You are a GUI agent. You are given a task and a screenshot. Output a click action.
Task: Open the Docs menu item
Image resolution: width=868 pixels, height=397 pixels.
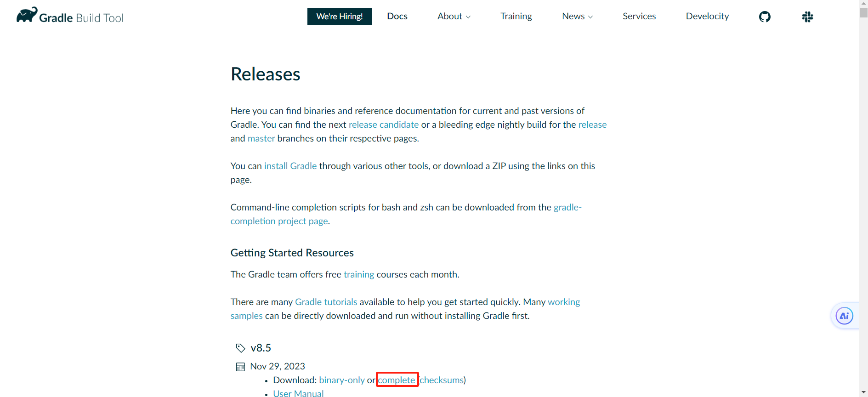(x=397, y=17)
